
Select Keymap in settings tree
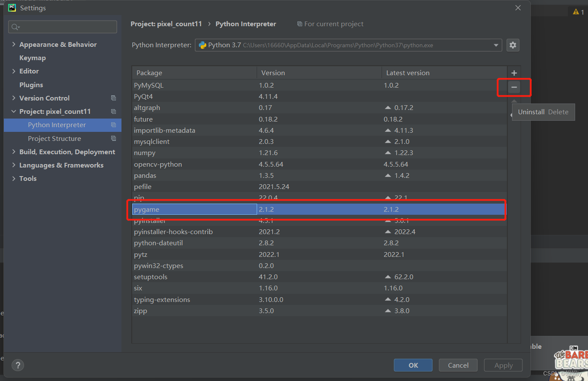33,58
